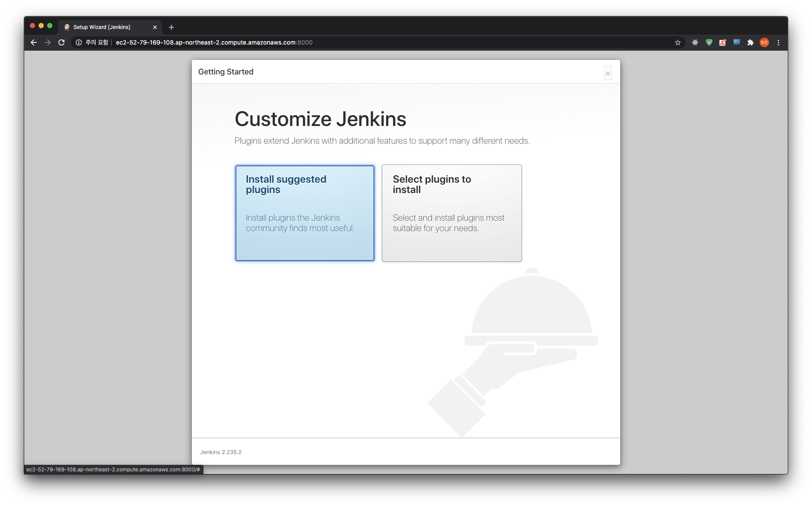Bookmark this page with the star icon
The width and height of the screenshot is (812, 506).
[678, 42]
